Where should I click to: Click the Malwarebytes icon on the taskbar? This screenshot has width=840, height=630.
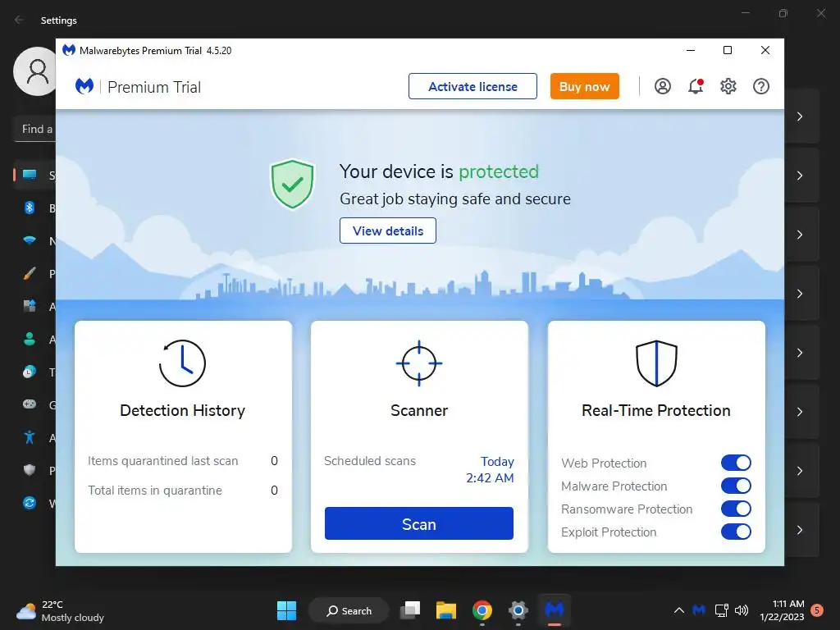pyautogui.click(x=554, y=610)
